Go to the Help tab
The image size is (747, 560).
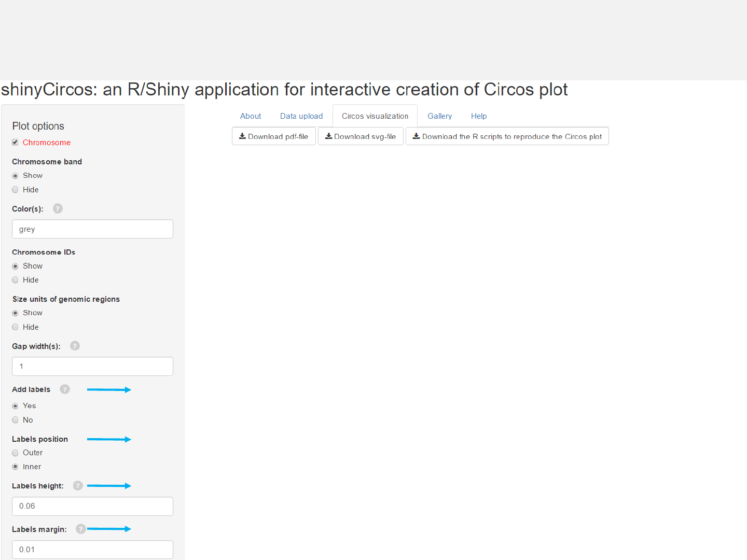coord(479,116)
